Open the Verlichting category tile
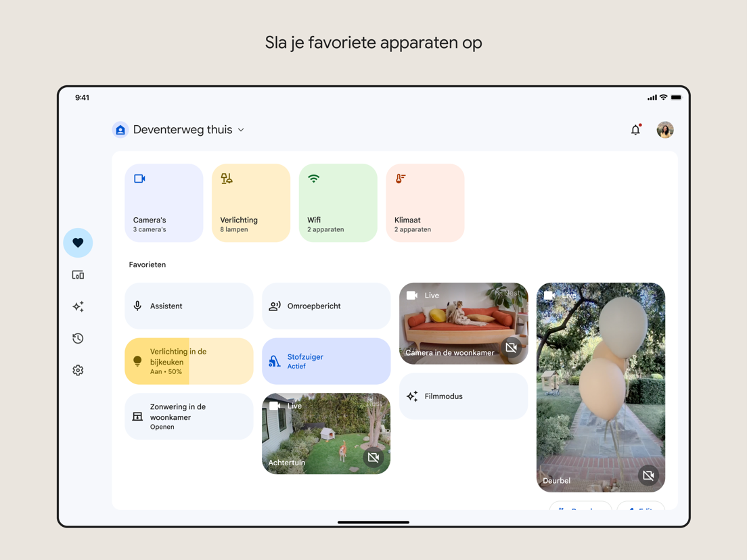The height and width of the screenshot is (560, 747). coord(251,203)
